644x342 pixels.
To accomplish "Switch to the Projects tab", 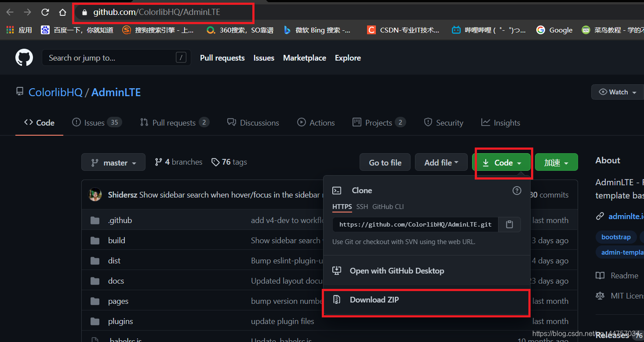I will pos(379,122).
